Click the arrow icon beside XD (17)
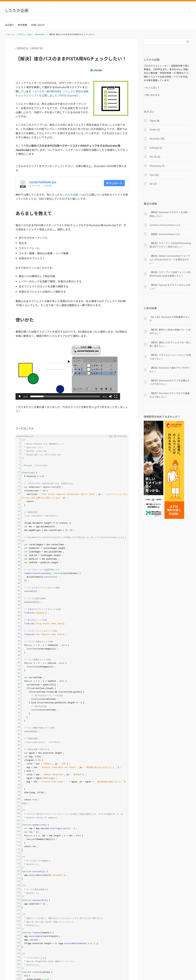The height and width of the screenshot is (980, 196). tap(145, 184)
